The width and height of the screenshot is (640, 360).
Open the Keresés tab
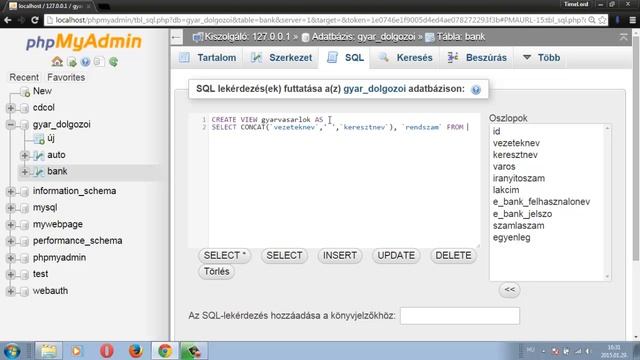(x=406, y=58)
